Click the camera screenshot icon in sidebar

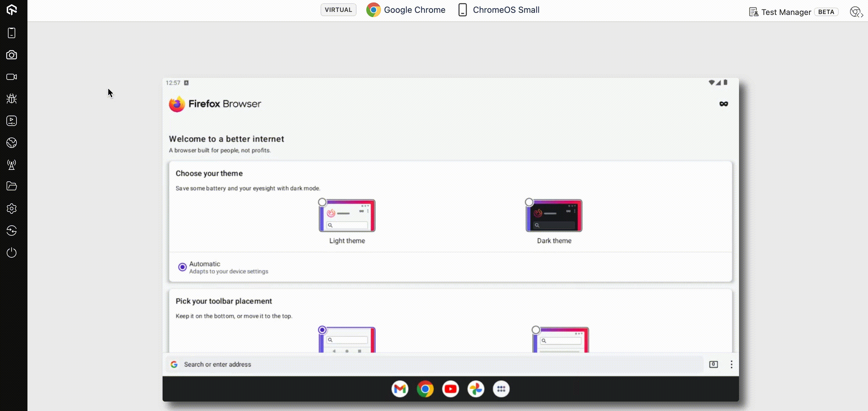tap(12, 55)
